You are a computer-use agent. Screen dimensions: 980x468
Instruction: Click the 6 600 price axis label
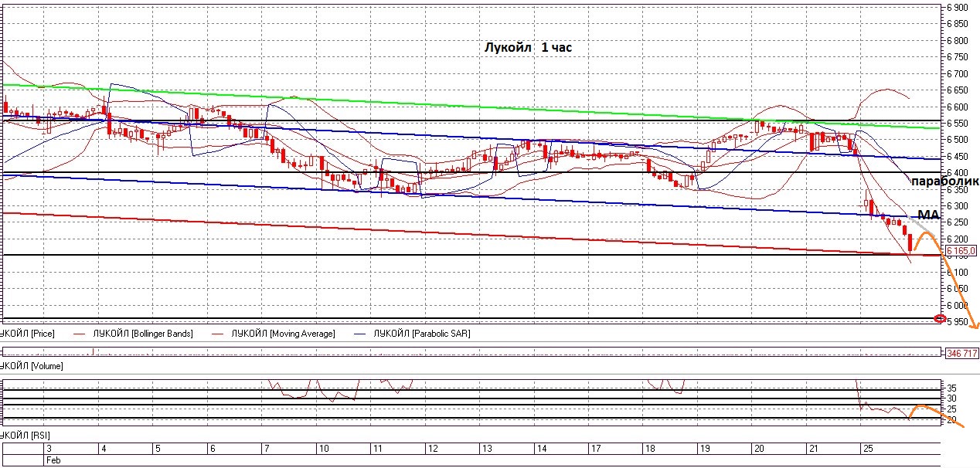click(x=957, y=107)
